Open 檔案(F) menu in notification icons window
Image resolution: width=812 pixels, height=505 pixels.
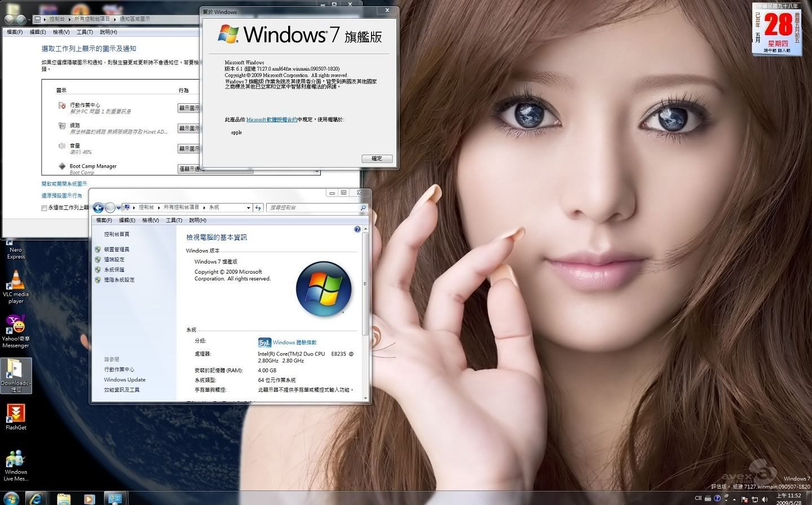click(15, 32)
